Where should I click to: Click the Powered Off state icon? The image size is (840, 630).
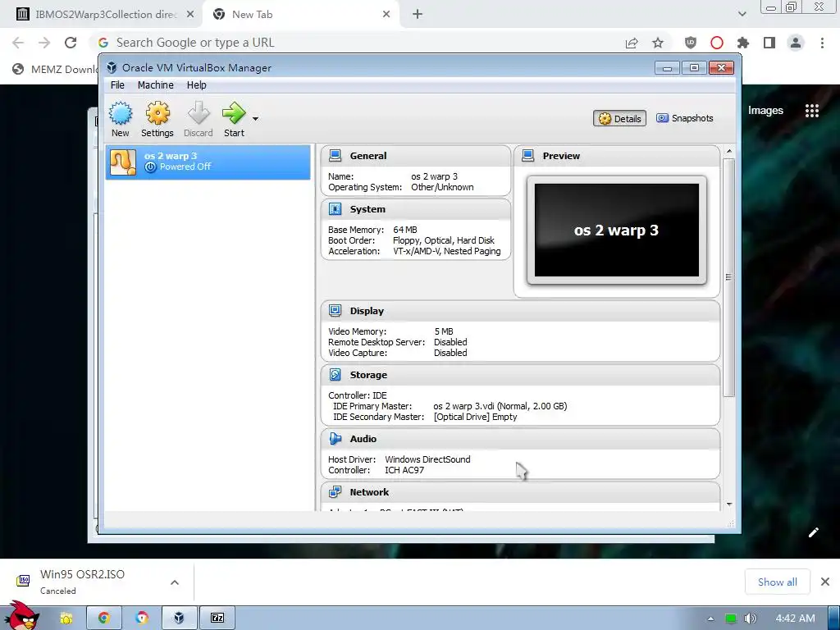(151, 167)
